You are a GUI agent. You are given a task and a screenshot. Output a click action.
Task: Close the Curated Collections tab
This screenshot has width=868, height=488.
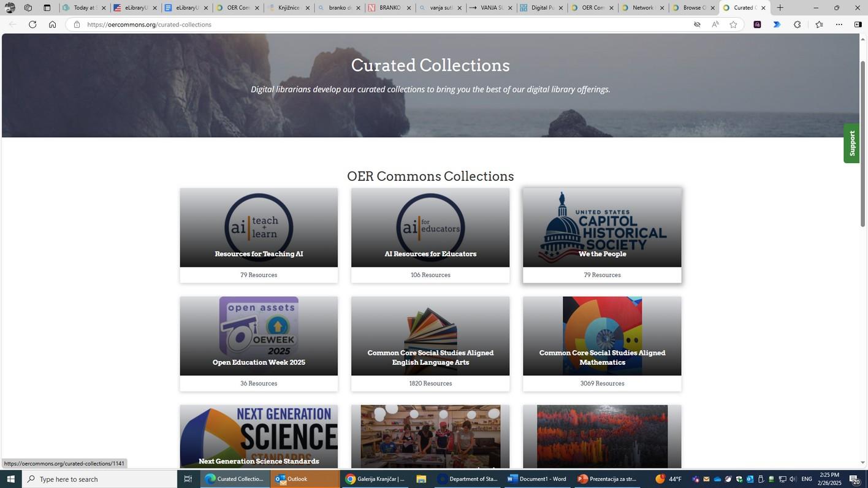point(763,8)
